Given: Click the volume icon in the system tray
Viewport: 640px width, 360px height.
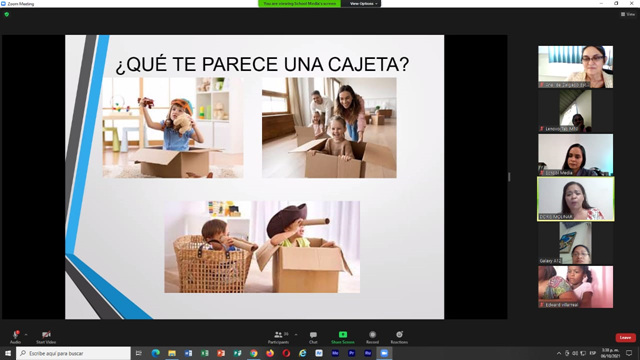Looking at the screenshot, I should pos(575,353).
